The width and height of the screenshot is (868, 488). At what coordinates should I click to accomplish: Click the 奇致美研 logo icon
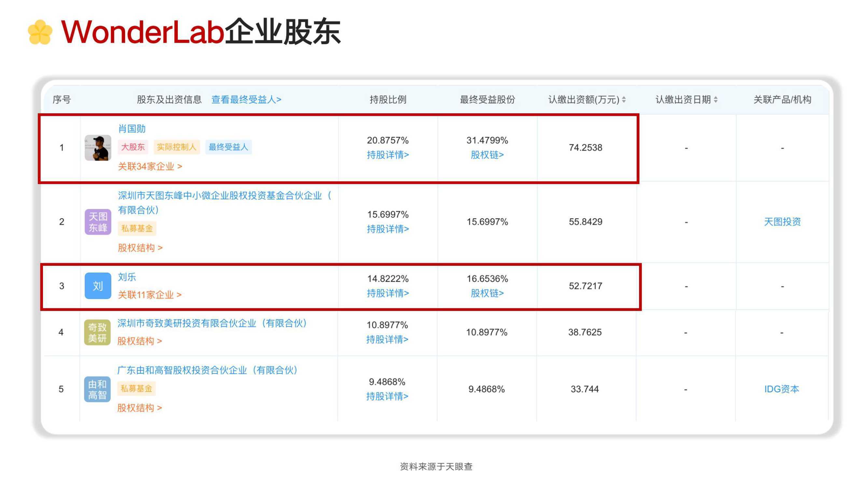tap(97, 332)
